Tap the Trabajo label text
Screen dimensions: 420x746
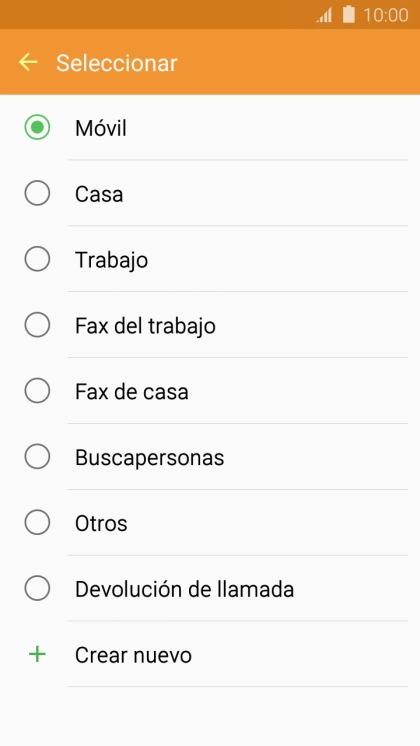[111, 260]
